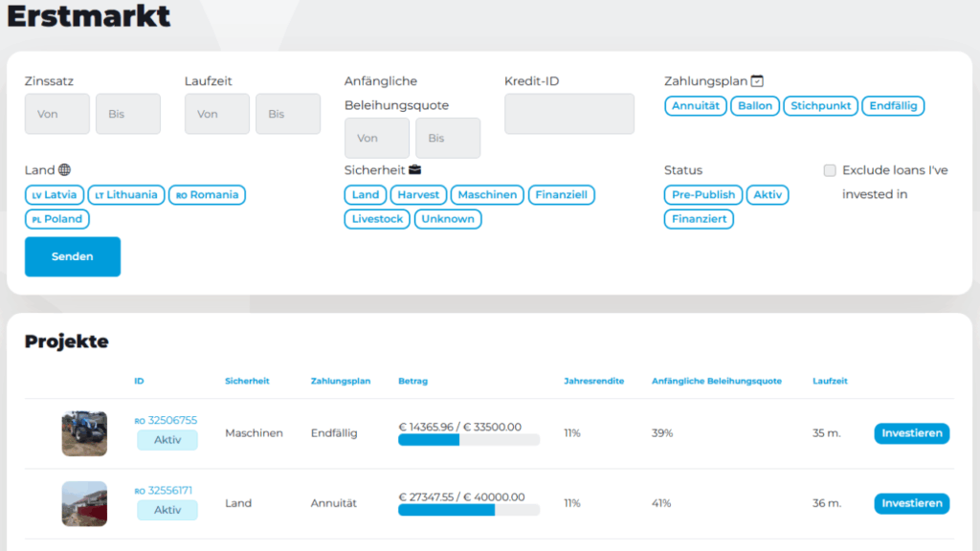Toggle the Pre-Publish status filter
Image resolution: width=980 pixels, height=551 pixels.
703,195
